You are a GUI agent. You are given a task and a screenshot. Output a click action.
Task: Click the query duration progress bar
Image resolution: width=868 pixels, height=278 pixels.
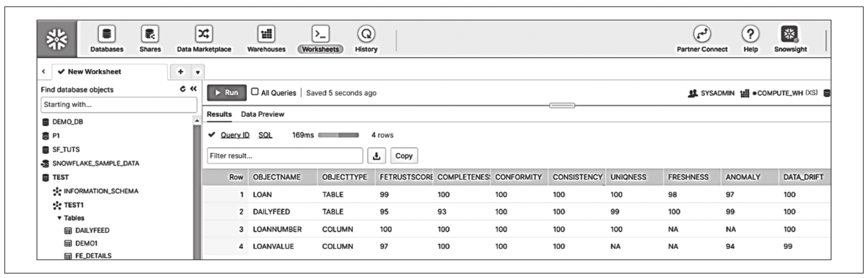click(x=338, y=135)
